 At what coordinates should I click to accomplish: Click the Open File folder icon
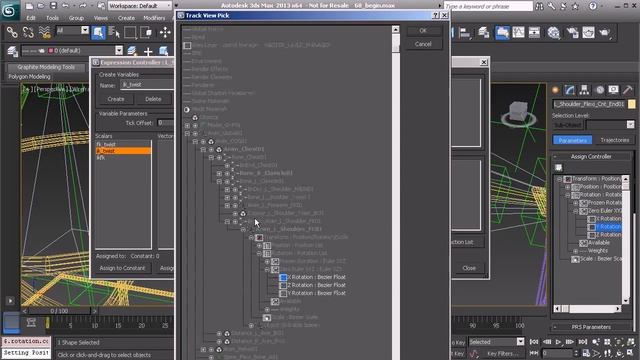tap(41, 6)
